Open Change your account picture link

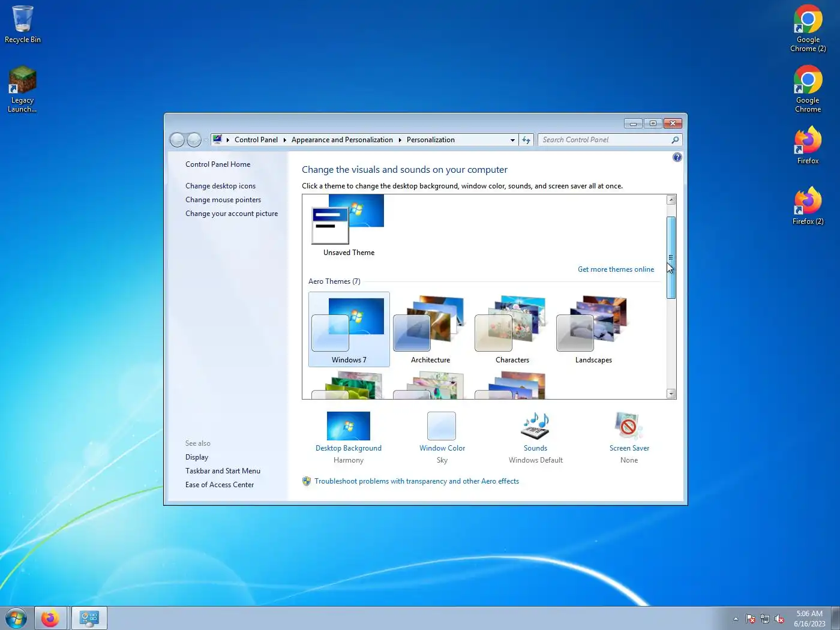[232, 214]
